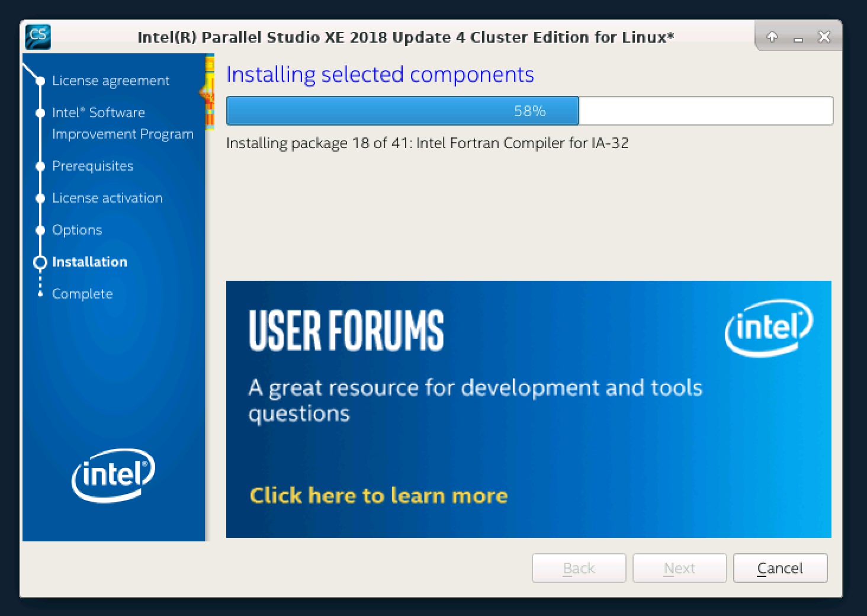This screenshot has height=616, width=867.
Task: Close the installer window with X
Action: click(x=824, y=37)
